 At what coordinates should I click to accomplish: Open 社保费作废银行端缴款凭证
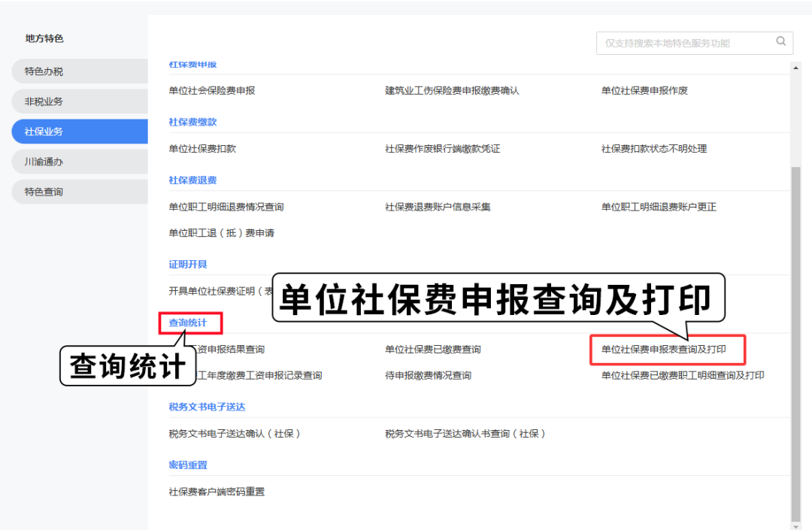click(x=442, y=149)
